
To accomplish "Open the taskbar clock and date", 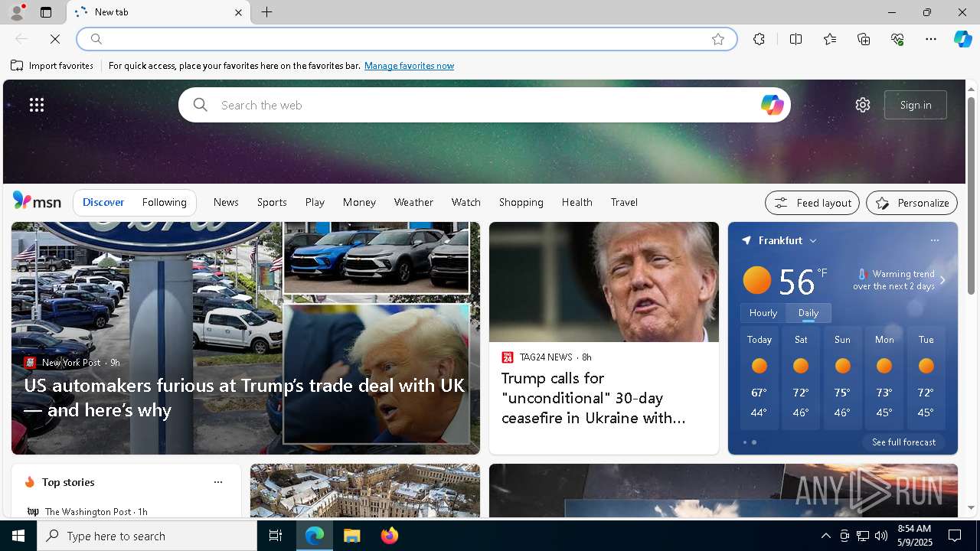I will [x=913, y=536].
